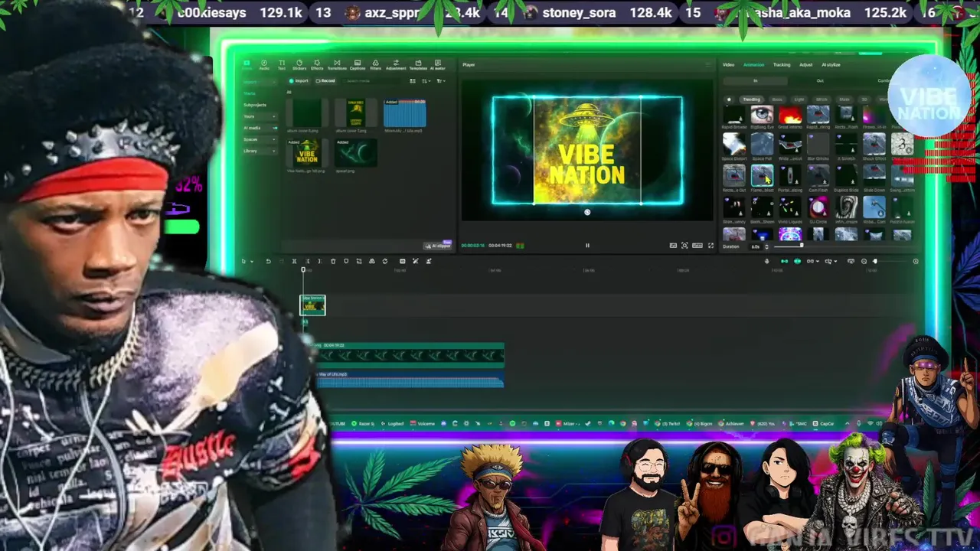Select the space.png media thumbnail
This screenshot has width=980, height=551.
click(x=356, y=153)
